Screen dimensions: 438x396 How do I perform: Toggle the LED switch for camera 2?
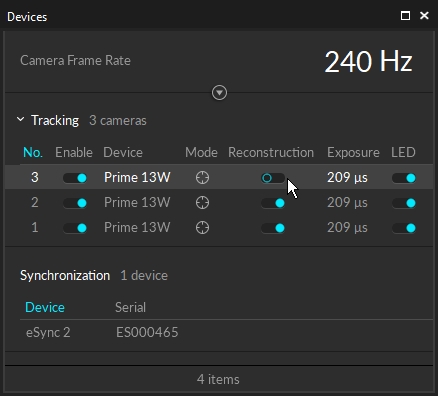(404, 203)
